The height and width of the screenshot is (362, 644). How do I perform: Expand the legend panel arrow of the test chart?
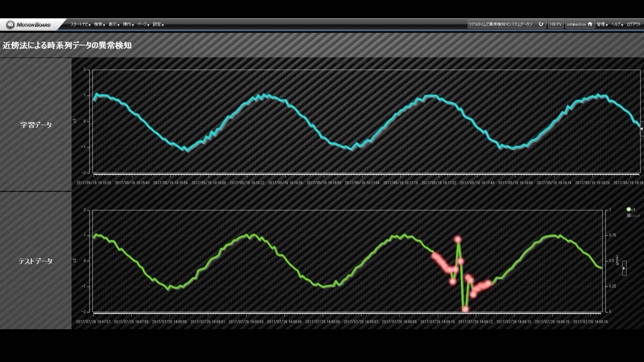pos(624,268)
